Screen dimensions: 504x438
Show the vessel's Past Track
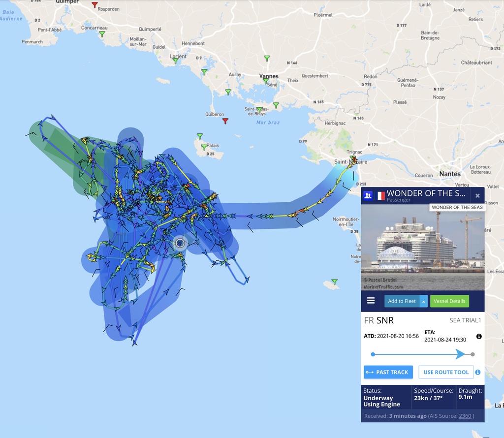[388, 372]
